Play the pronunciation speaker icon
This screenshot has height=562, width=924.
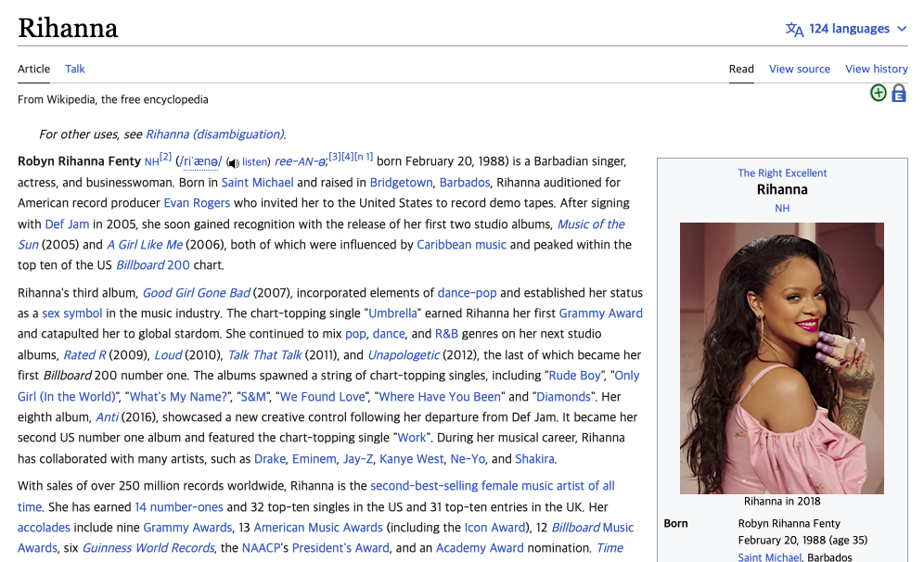[233, 163]
